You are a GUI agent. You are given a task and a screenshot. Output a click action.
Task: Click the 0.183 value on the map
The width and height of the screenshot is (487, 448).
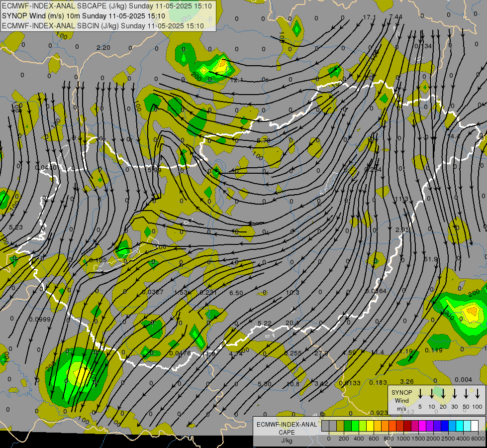tap(378, 382)
